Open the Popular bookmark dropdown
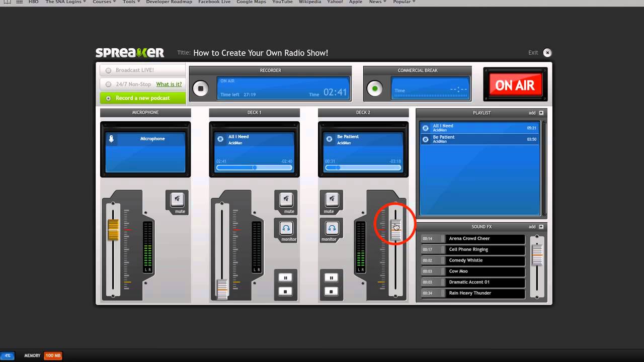Image resolution: width=644 pixels, height=362 pixels. coord(404,2)
